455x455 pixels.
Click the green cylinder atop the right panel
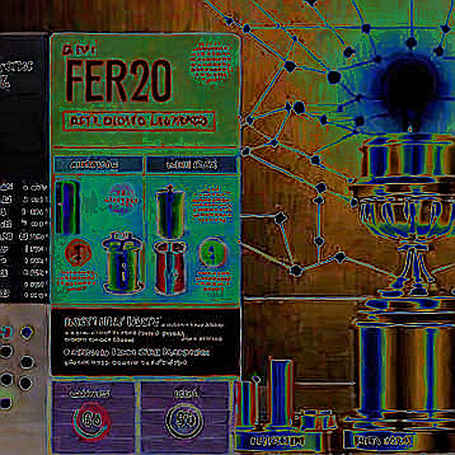point(170,211)
